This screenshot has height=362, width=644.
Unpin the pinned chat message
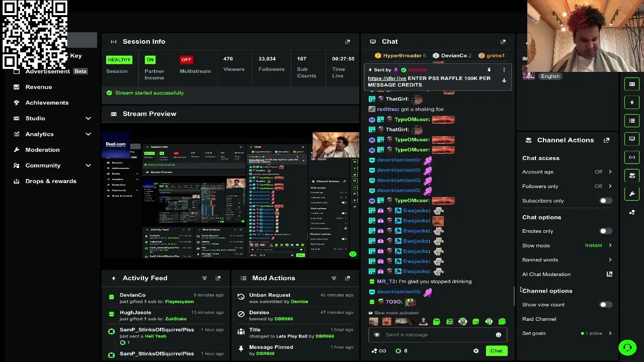coord(489,70)
